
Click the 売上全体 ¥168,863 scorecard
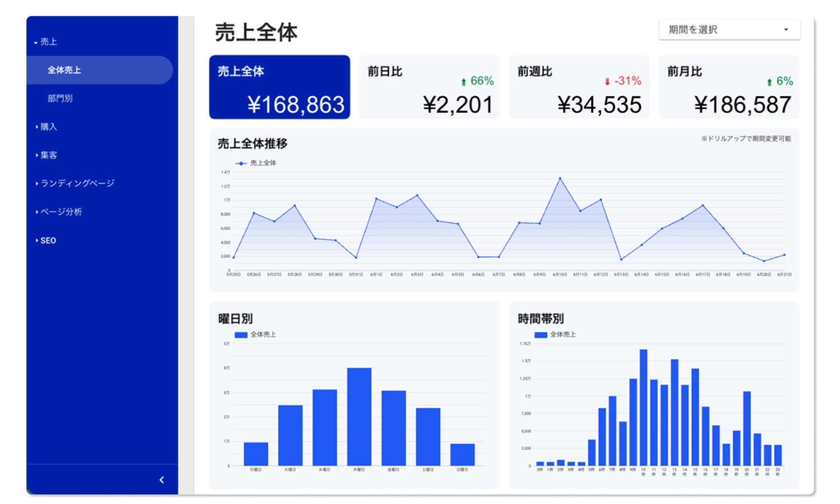279,87
